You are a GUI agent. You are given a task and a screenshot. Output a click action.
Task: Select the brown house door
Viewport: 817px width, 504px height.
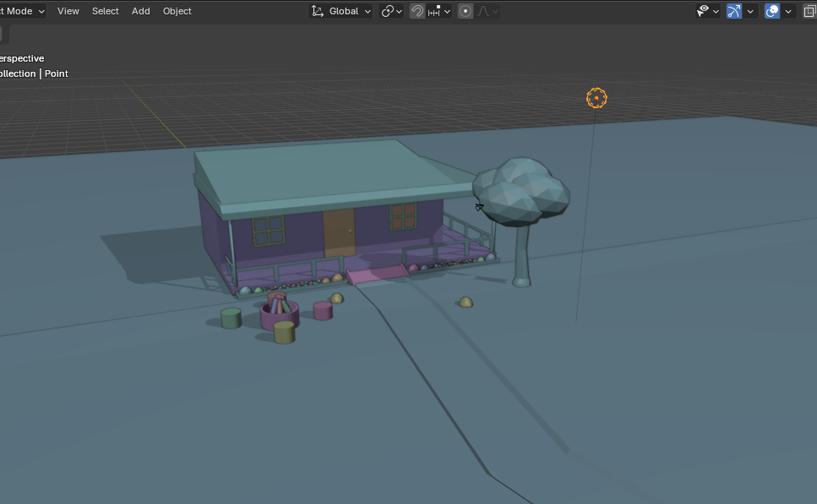click(x=339, y=232)
